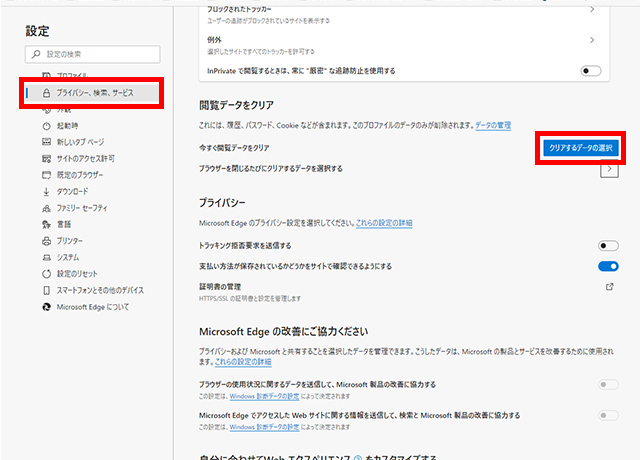The image size is (640, 460).
Task: Click 証明書の管理 row text
Action: 220,287
